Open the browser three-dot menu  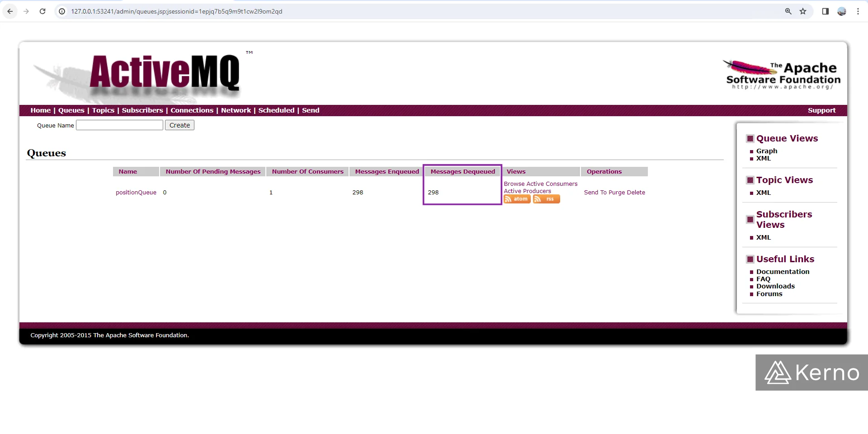pyautogui.click(x=858, y=11)
